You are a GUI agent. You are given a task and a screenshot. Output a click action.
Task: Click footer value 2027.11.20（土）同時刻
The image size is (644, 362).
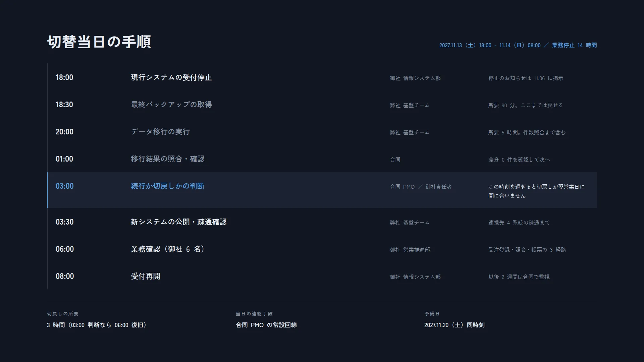pyautogui.click(x=454, y=325)
